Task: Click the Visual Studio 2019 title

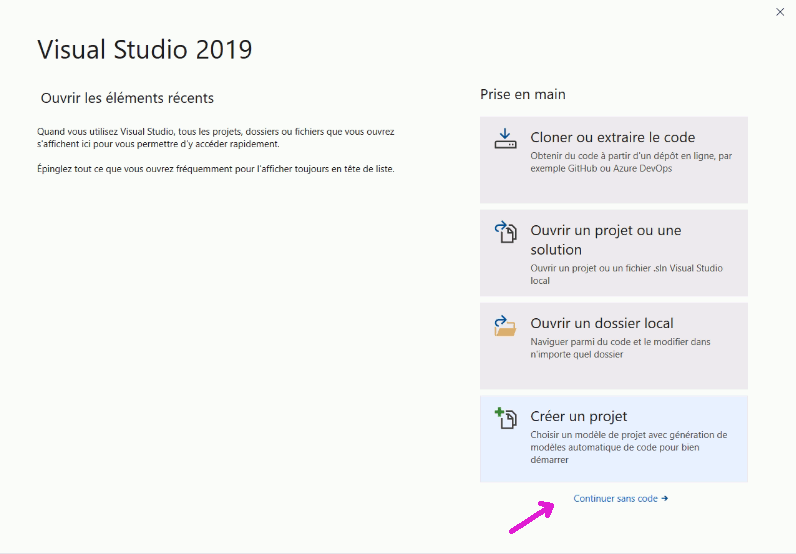Action: 145,50
